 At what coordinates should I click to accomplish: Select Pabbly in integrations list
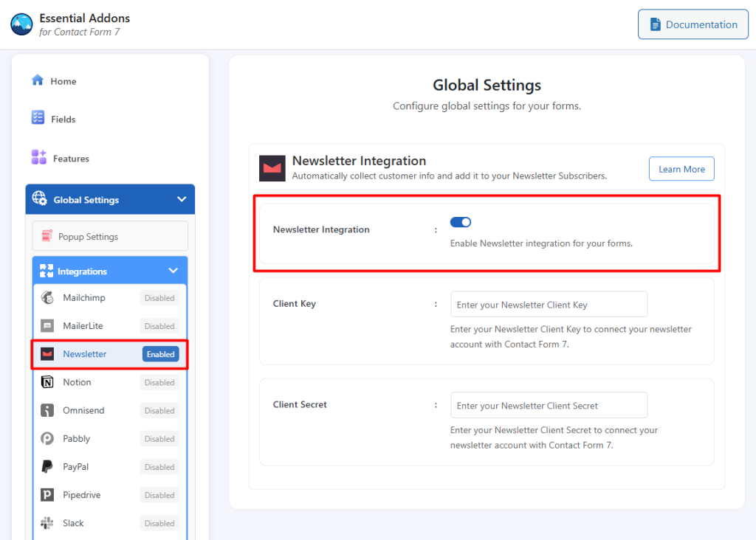click(x=110, y=439)
